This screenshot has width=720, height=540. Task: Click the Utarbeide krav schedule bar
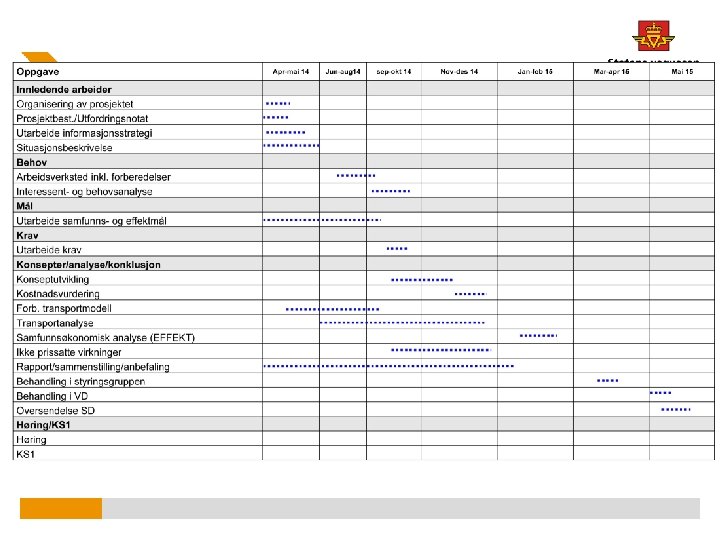click(x=397, y=248)
